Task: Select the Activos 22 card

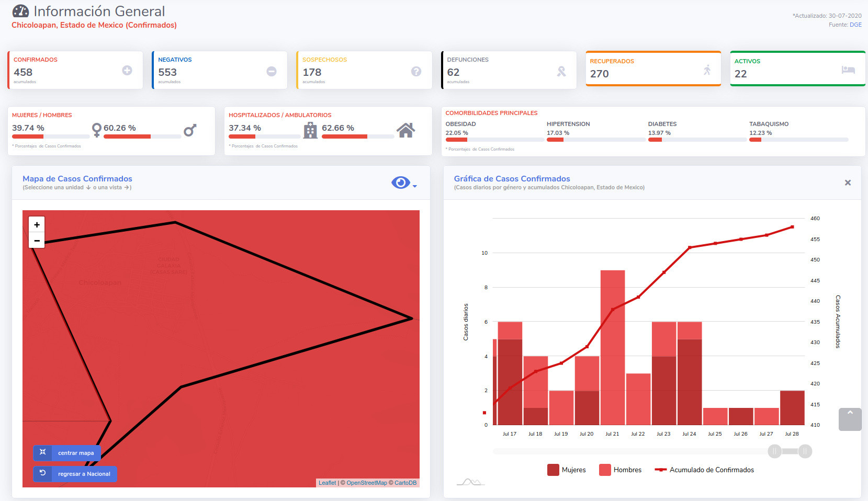Action: 798,69
